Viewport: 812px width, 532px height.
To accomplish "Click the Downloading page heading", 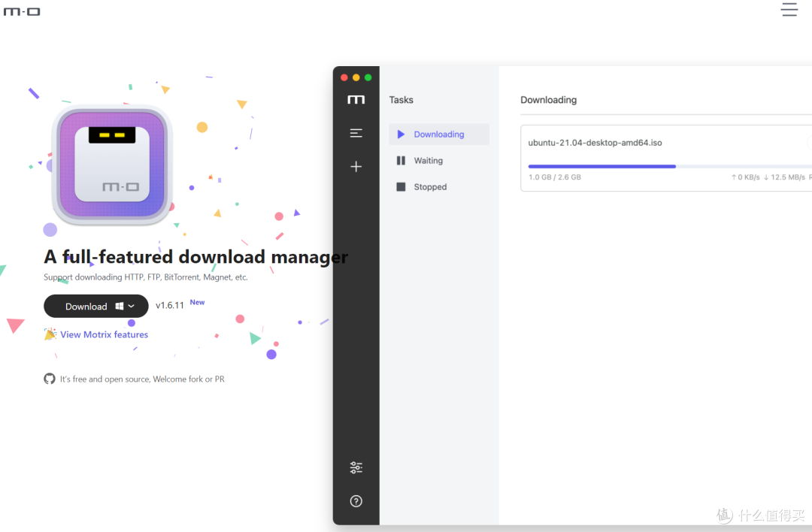I will click(x=548, y=100).
